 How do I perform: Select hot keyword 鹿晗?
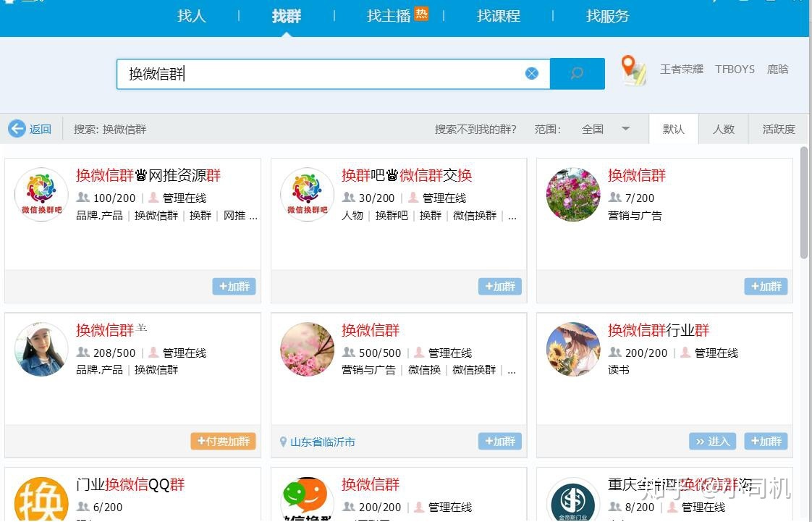[778, 70]
